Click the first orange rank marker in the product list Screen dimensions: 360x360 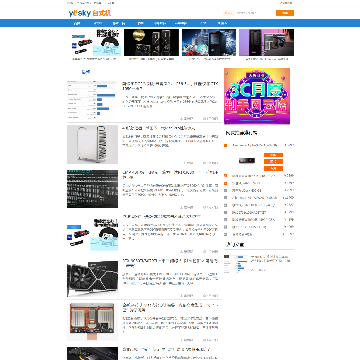tap(226, 145)
